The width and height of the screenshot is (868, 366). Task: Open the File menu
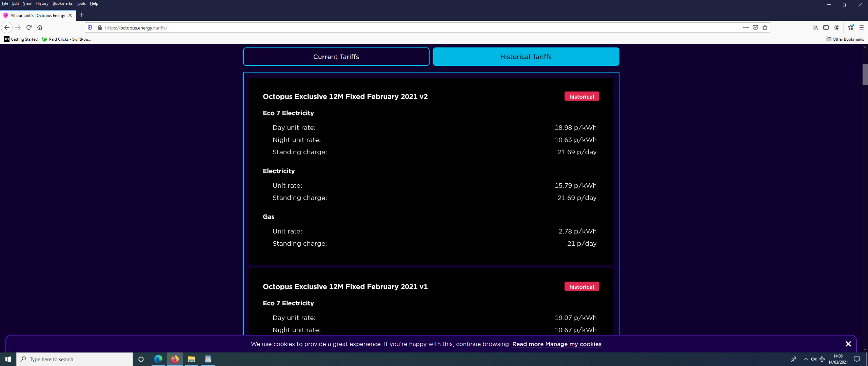pos(5,3)
